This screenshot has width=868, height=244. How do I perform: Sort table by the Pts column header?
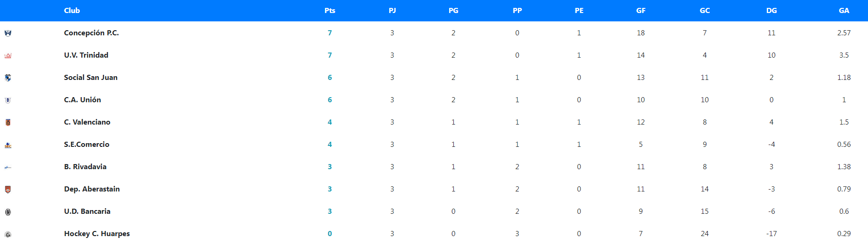[330, 11]
